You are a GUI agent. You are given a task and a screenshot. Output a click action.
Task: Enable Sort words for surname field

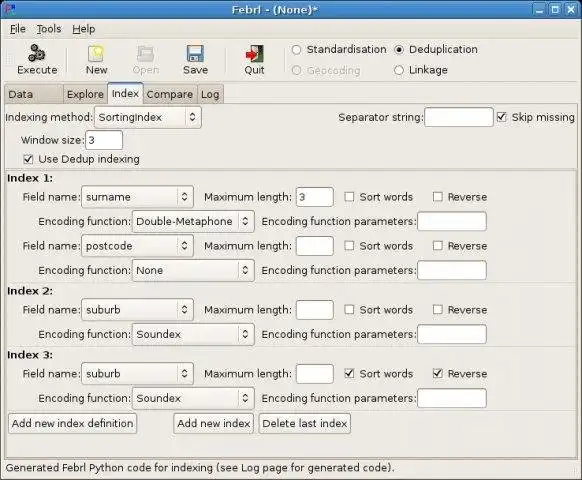pos(349,197)
